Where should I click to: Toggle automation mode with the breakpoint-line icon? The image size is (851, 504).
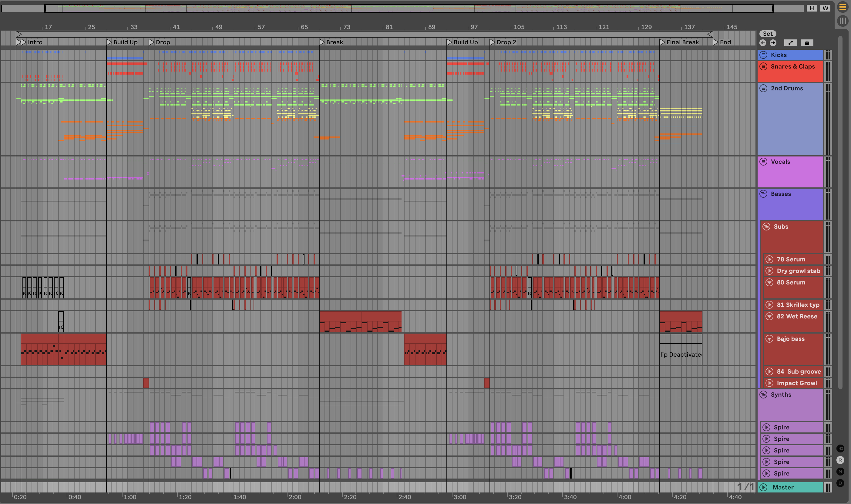pyautogui.click(x=790, y=43)
